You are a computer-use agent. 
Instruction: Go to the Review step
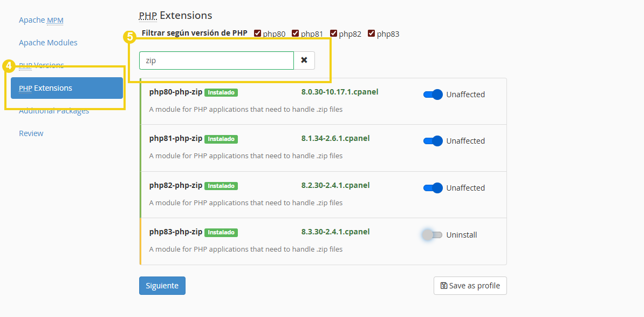(x=31, y=133)
